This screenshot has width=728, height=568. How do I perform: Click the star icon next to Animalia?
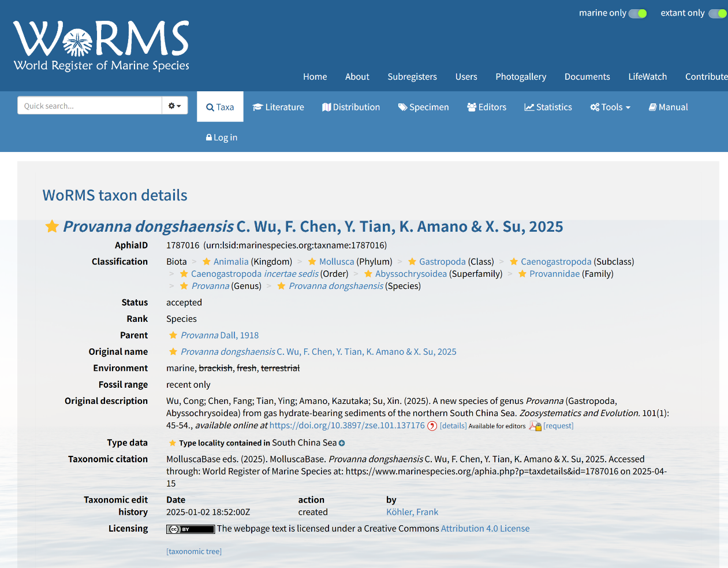click(x=206, y=262)
